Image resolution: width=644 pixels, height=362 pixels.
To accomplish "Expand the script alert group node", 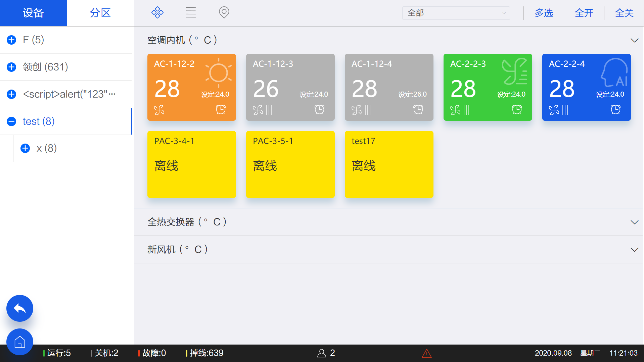I will tap(11, 94).
